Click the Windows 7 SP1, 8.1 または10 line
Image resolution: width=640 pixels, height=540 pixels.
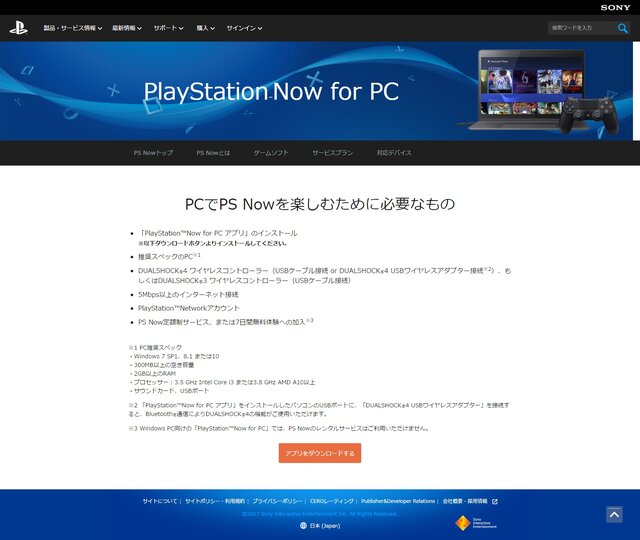point(174,356)
